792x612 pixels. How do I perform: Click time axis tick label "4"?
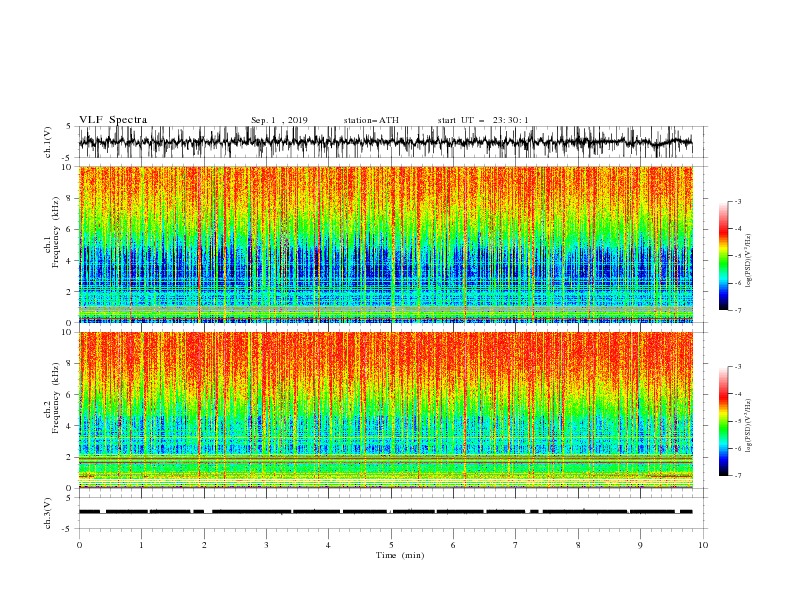pyautogui.click(x=328, y=545)
